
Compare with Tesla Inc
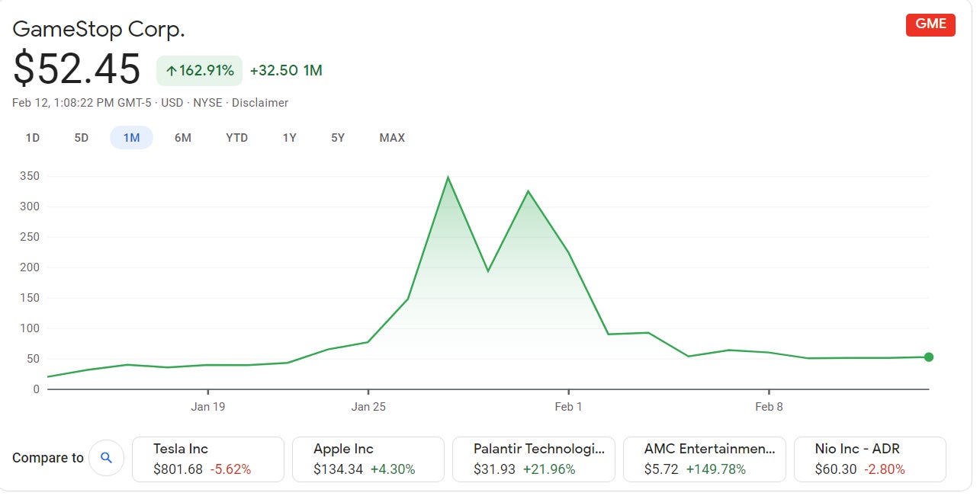pos(207,458)
